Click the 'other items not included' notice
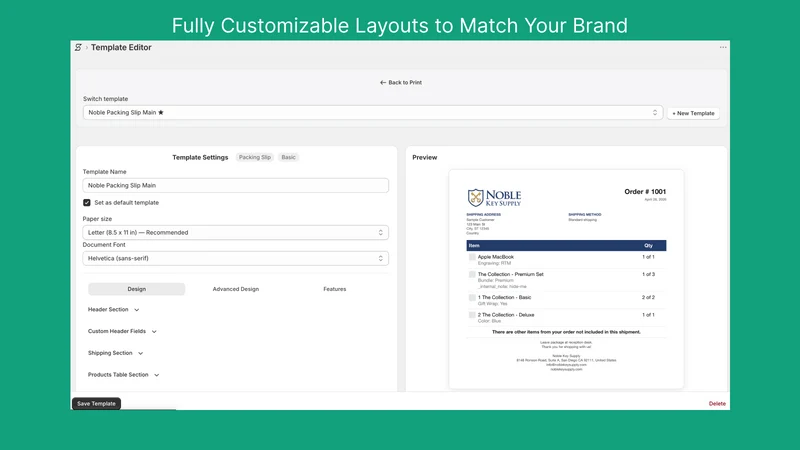 (x=566, y=332)
